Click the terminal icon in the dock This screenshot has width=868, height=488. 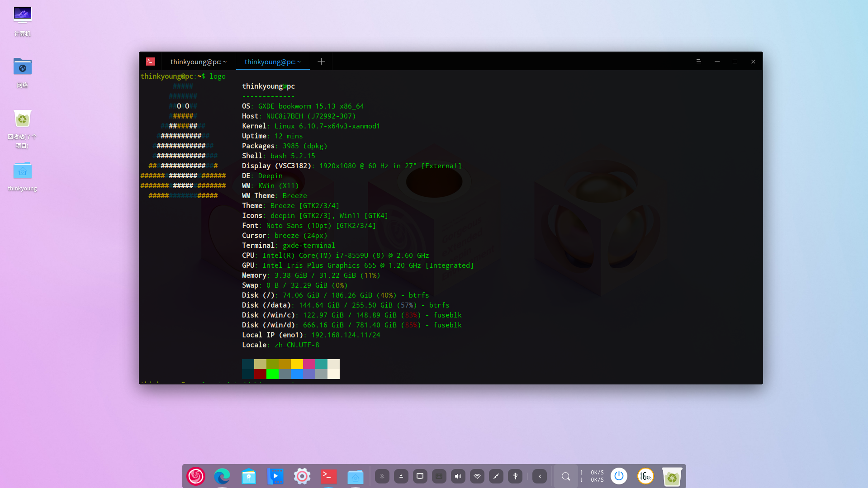point(329,476)
